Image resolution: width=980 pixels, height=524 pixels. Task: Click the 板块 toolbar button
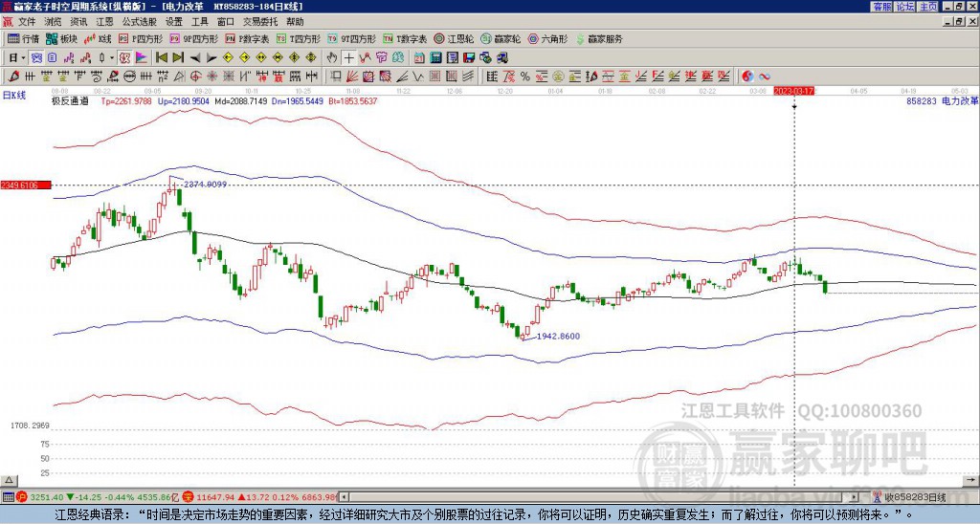pos(62,38)
